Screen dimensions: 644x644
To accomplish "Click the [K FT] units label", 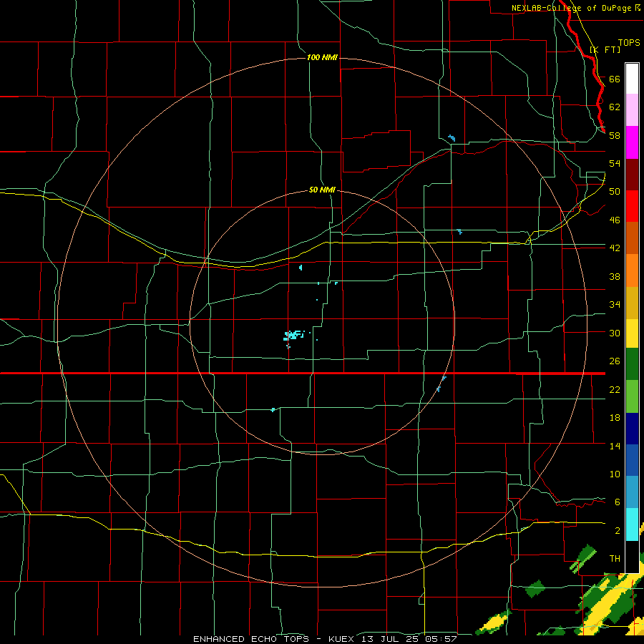I will 605,49.
